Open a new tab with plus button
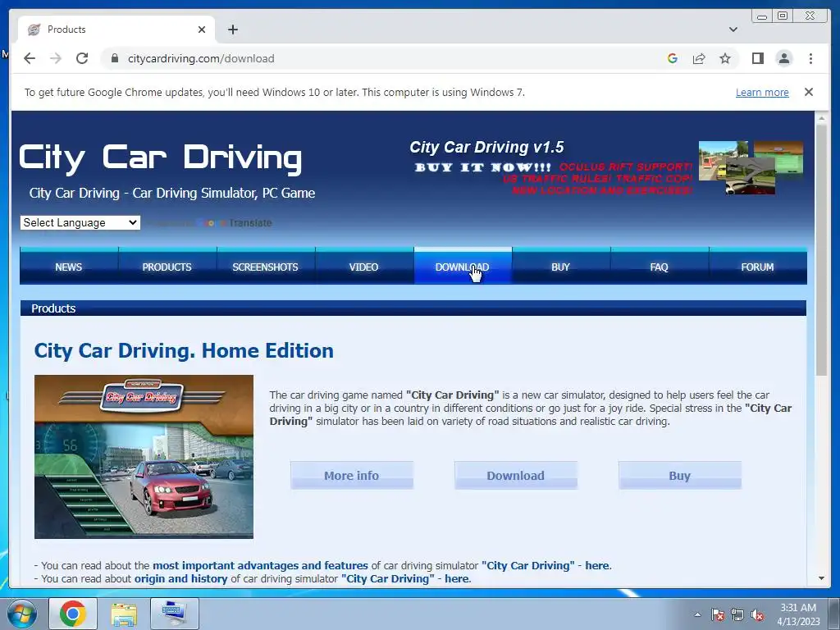 [x=232, y=30]
